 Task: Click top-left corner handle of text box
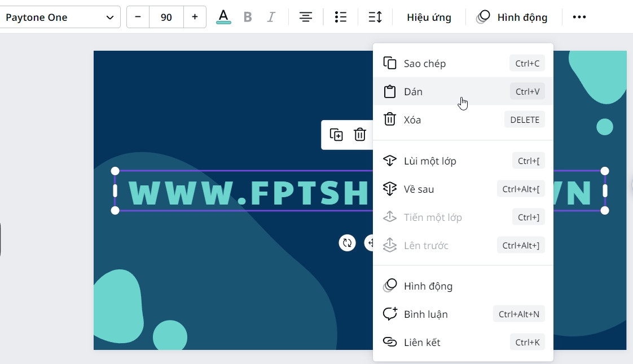pyautogui.click(x=115, y=171)
